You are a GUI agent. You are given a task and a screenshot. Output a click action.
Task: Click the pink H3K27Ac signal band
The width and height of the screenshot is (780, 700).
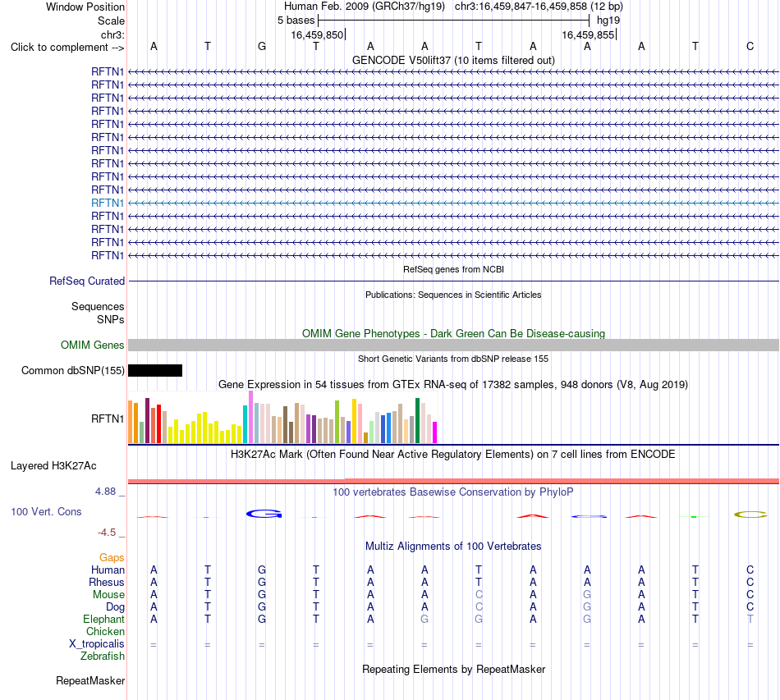[453, 481]
